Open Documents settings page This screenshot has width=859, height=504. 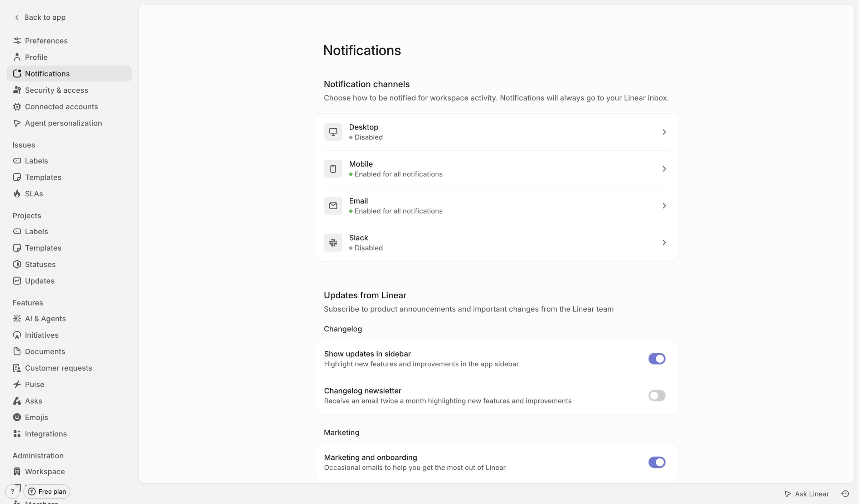69,352
